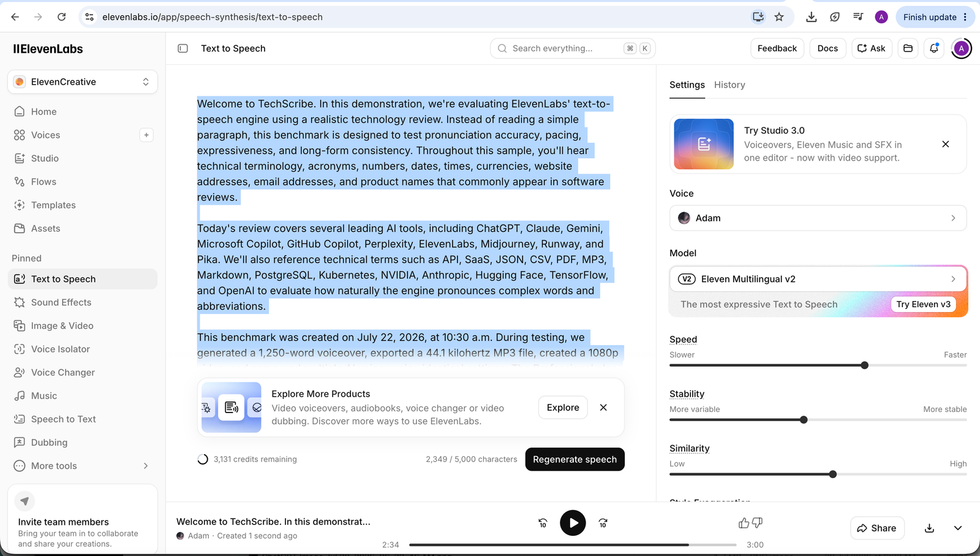Viewport: 980px width, 556px height.
Task: Click the ElevenLabs logo
Action: (48, 49)
